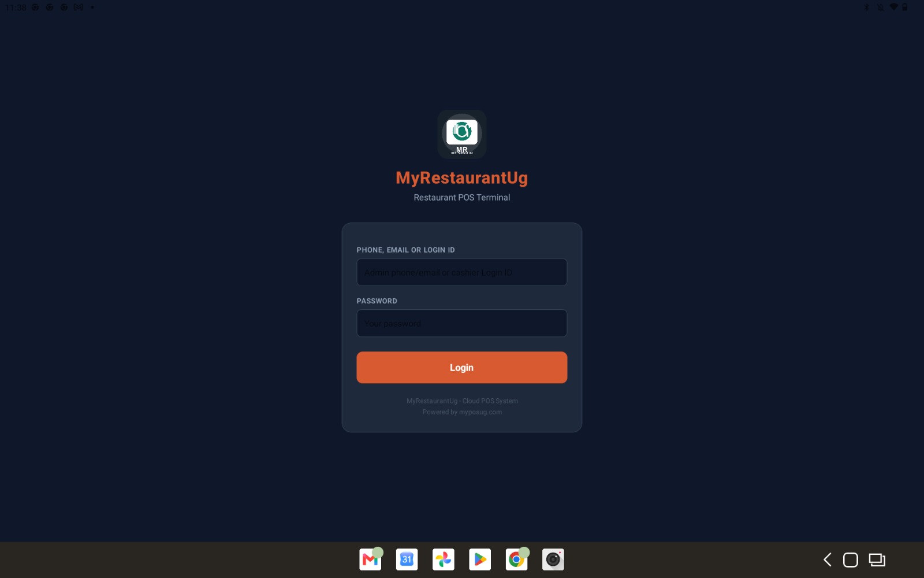Click the MyRestaurantUg - Cloud POS System text
Image resolution: width=924 pixels, height=578 pixels.
462,401
